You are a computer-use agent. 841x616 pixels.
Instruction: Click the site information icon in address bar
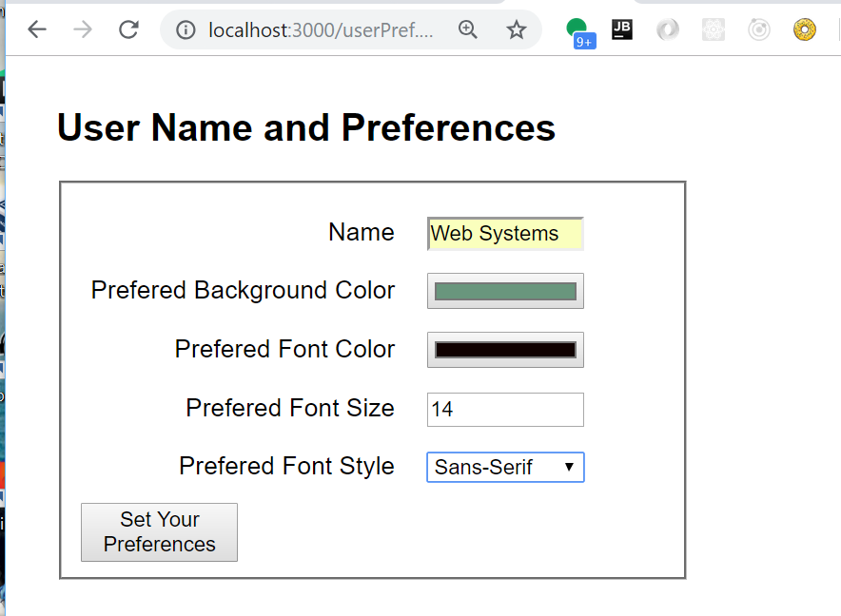(184, 29)
